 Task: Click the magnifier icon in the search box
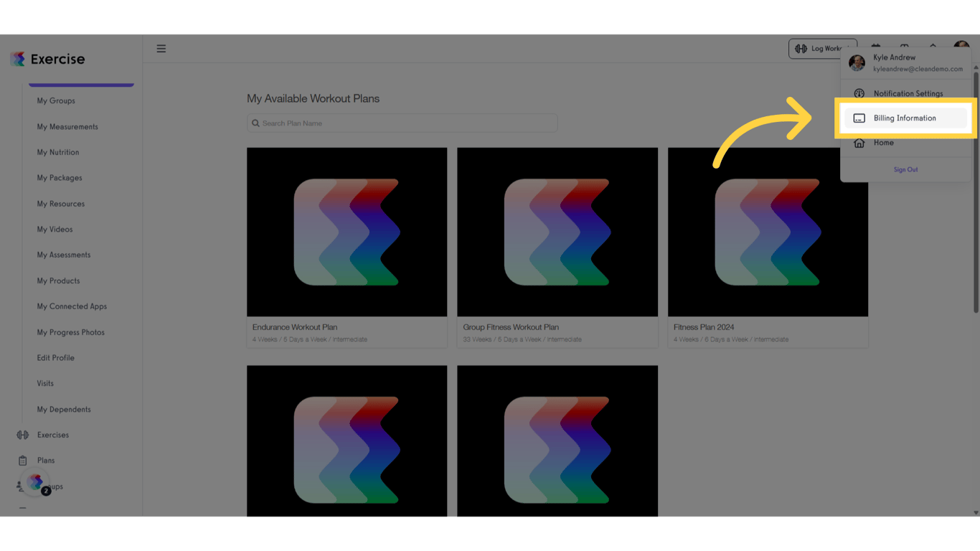[x=255, y=123]
